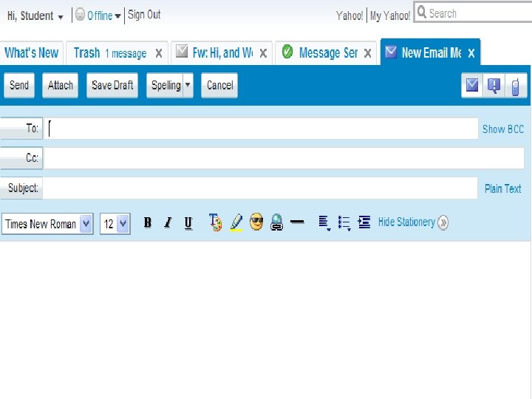The image size is (532, 399).
Task: Open the Offline status dropdown
Action: coord(117,16)
